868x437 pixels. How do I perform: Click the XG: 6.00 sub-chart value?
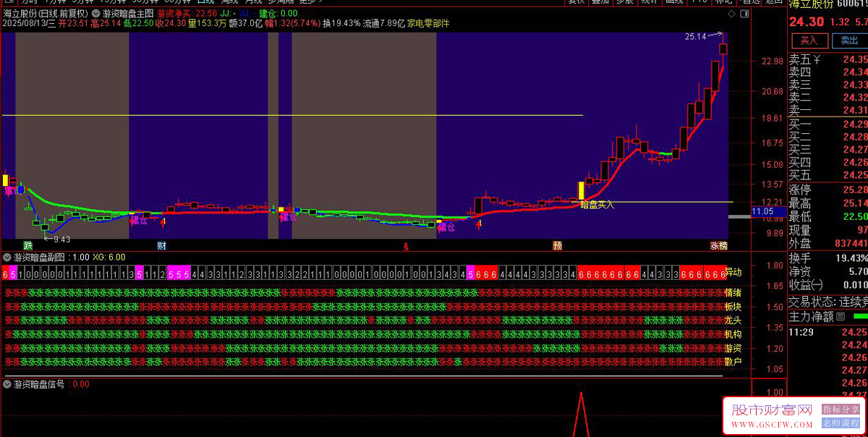109,257
